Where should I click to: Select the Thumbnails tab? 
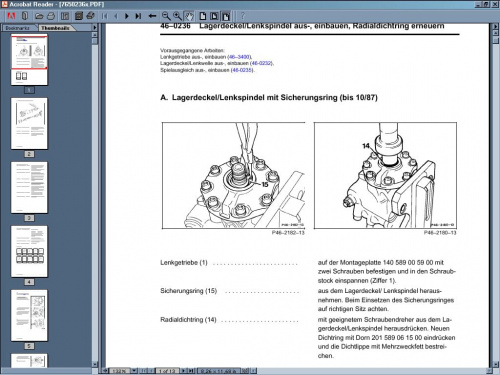coord(55,28)
